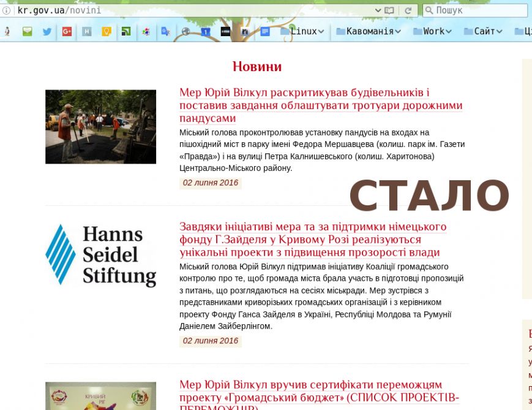The width and height of the screenshot is (532, 410).
Task: Open the blue Google Docs bookmark
Action: coord(265,32)
